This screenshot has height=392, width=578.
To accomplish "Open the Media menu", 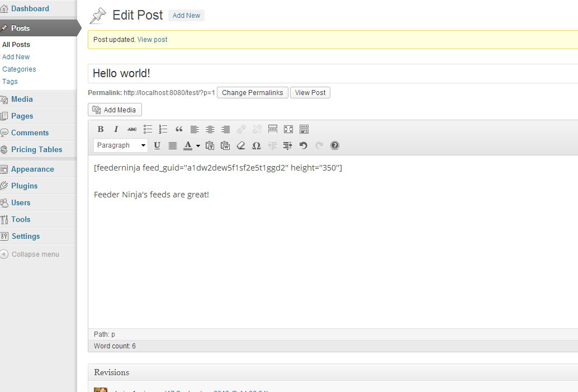I will [39, 99].
